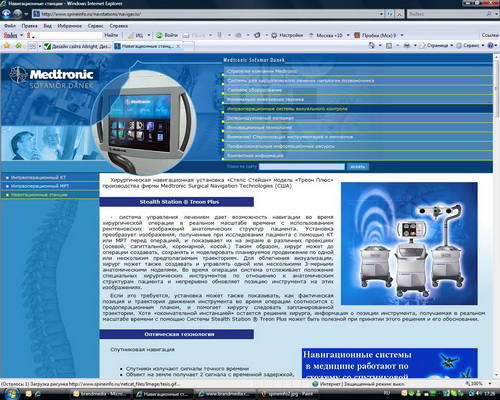Start a search with the magnifier icon
Image resolution: width=500 pixels, height=400 pixels.
coord(489,14)
